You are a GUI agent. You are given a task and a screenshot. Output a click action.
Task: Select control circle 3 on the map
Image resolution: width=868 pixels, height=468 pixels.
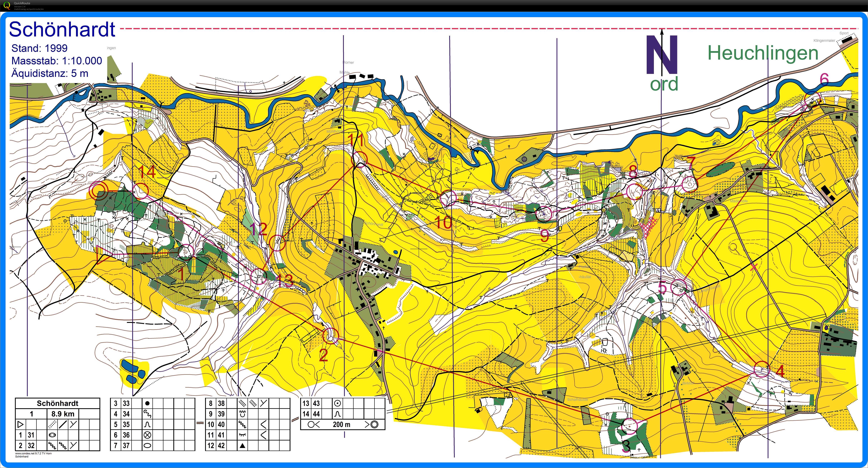pos(629,426)
